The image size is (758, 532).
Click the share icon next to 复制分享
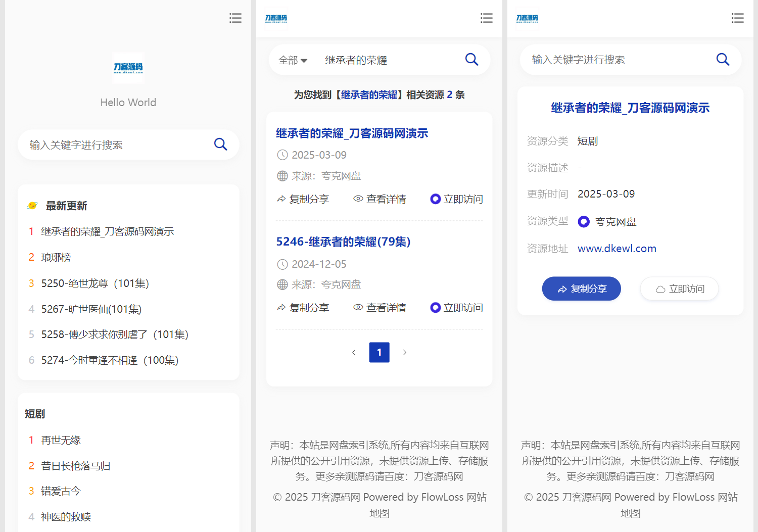(281, 199)
